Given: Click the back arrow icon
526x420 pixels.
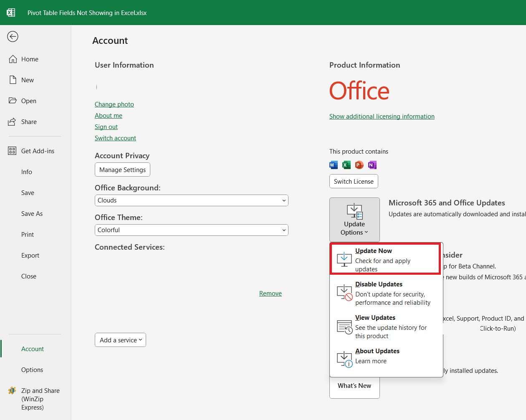Looking at the screenshot, I should pyautogui.click(x=13, y=37).
